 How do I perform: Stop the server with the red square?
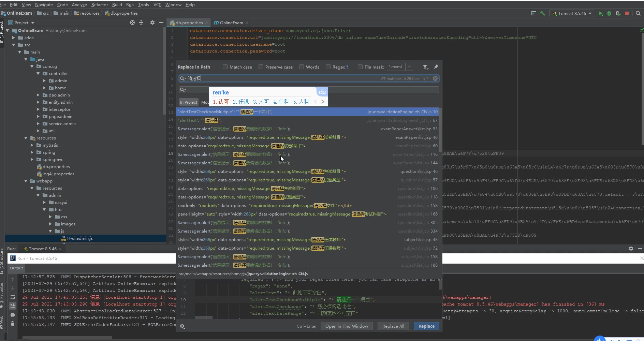(627, 13)
